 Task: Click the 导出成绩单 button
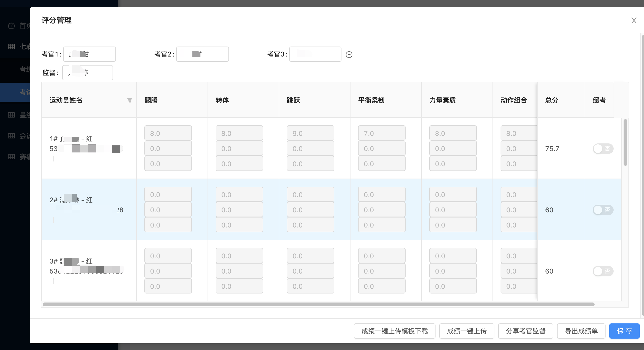coord(581,331)
